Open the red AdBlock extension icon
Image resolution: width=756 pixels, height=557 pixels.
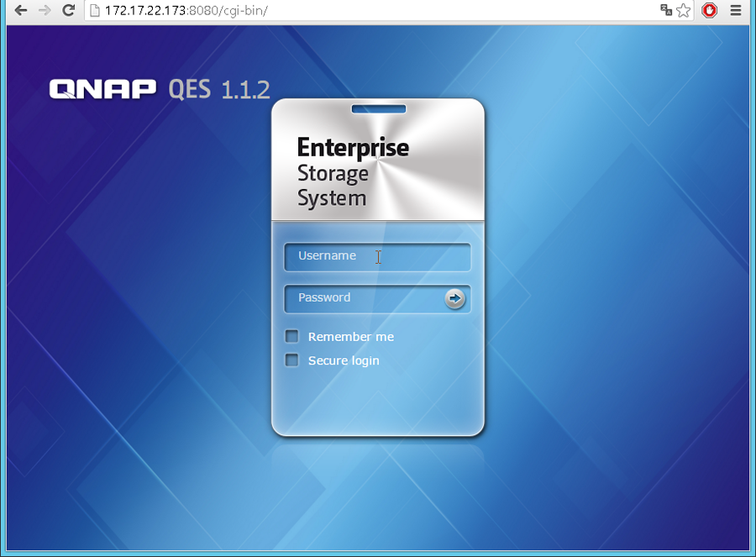pos(710,11)
